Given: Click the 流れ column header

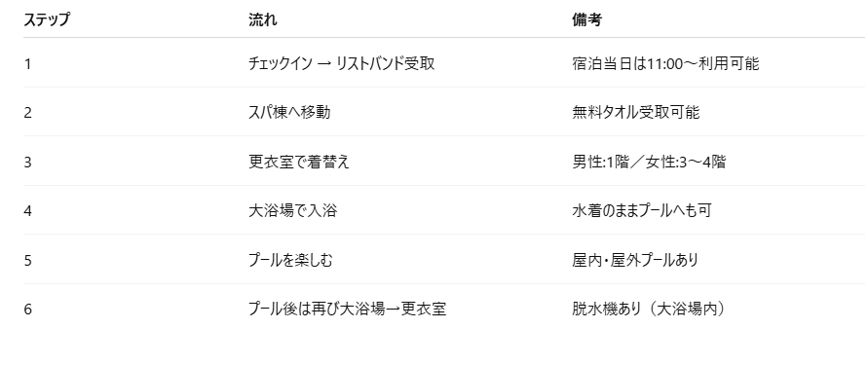Looking at the screenshot, I should tap(263, 19).
